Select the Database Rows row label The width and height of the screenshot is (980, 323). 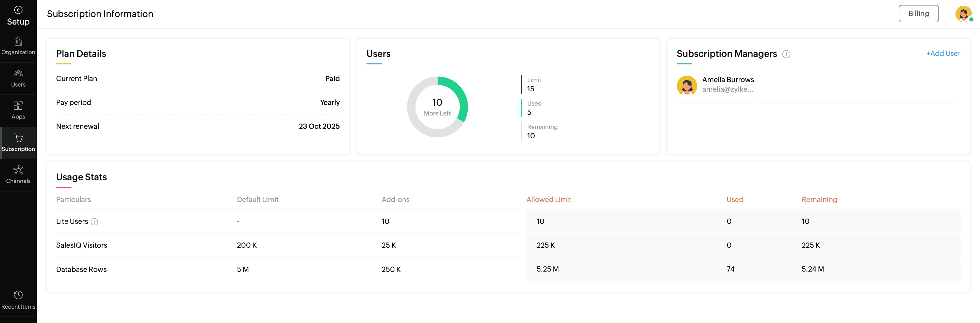[81, 269]
